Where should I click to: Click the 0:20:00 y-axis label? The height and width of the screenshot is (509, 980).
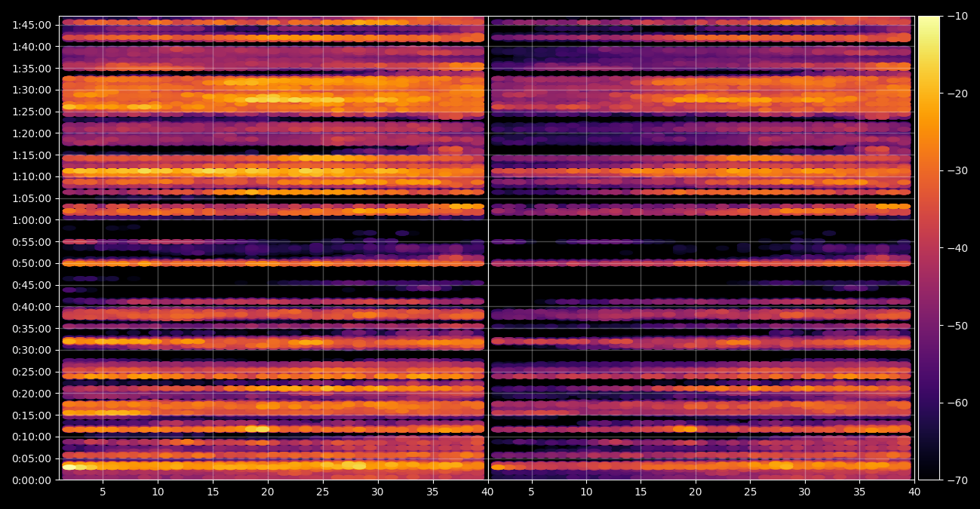[x=32, y=394]
